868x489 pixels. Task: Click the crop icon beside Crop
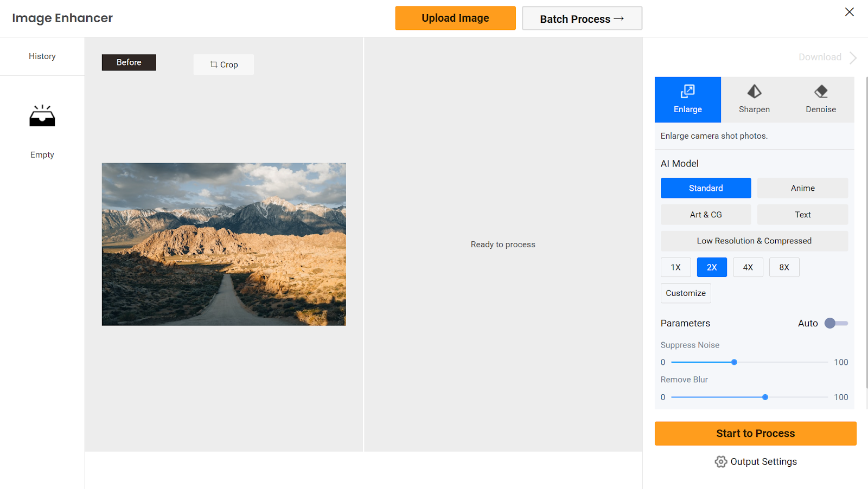tap(214, 65)
